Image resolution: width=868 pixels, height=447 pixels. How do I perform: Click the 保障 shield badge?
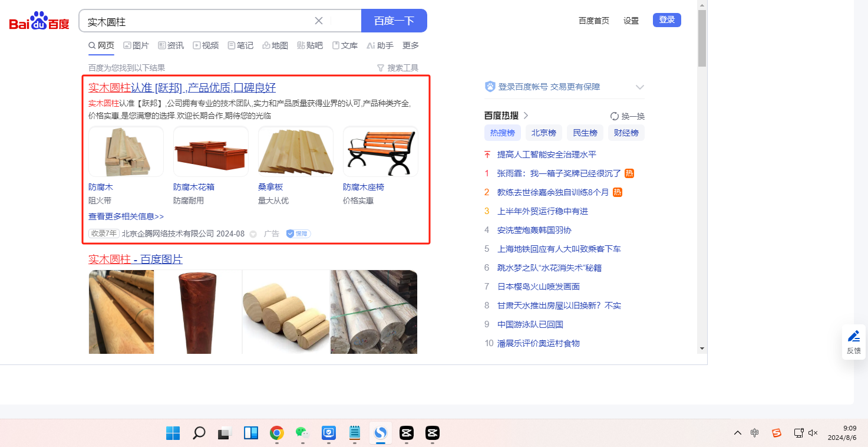point(298,234)
